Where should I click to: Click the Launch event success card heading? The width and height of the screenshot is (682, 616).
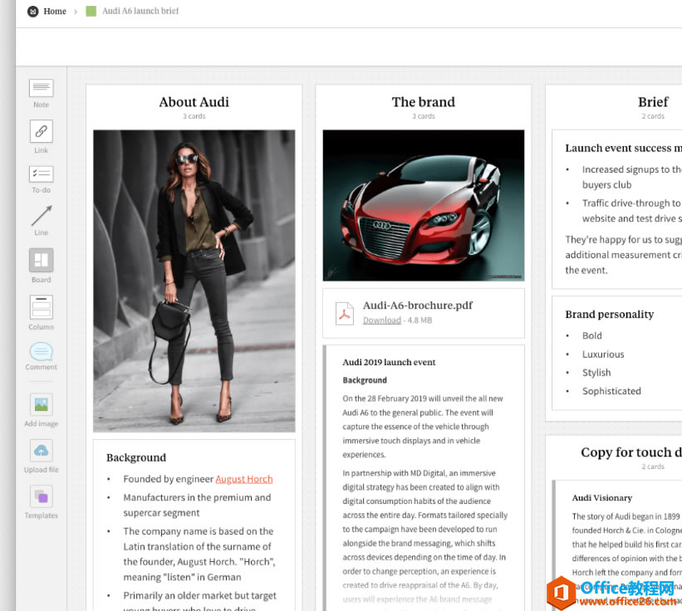pos(623,149)
